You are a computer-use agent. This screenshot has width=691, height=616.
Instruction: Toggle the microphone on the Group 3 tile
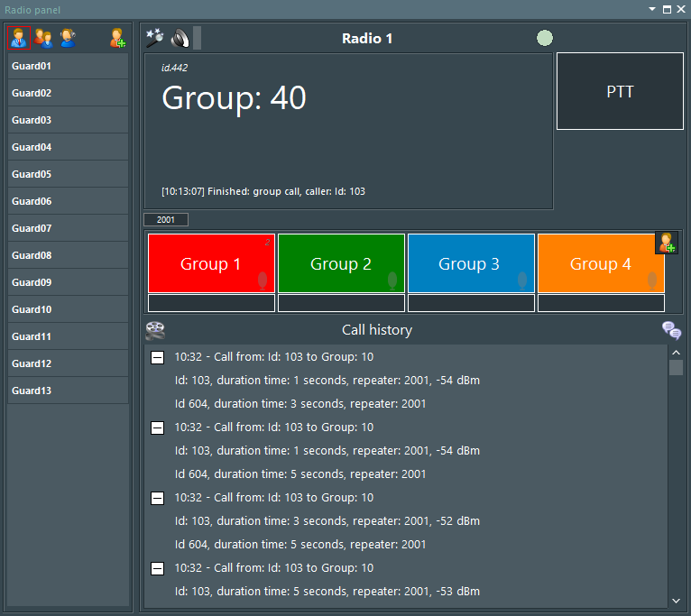point(522,280)
